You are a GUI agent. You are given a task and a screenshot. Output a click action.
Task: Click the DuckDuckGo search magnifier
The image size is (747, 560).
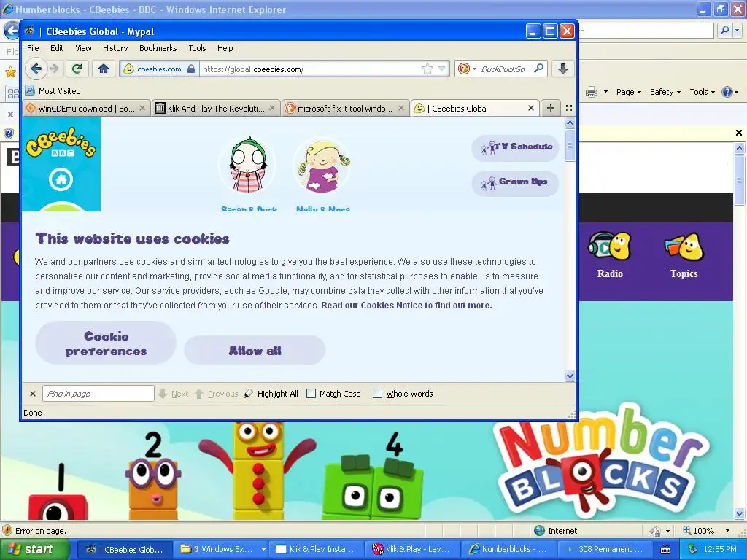point(539,69)
